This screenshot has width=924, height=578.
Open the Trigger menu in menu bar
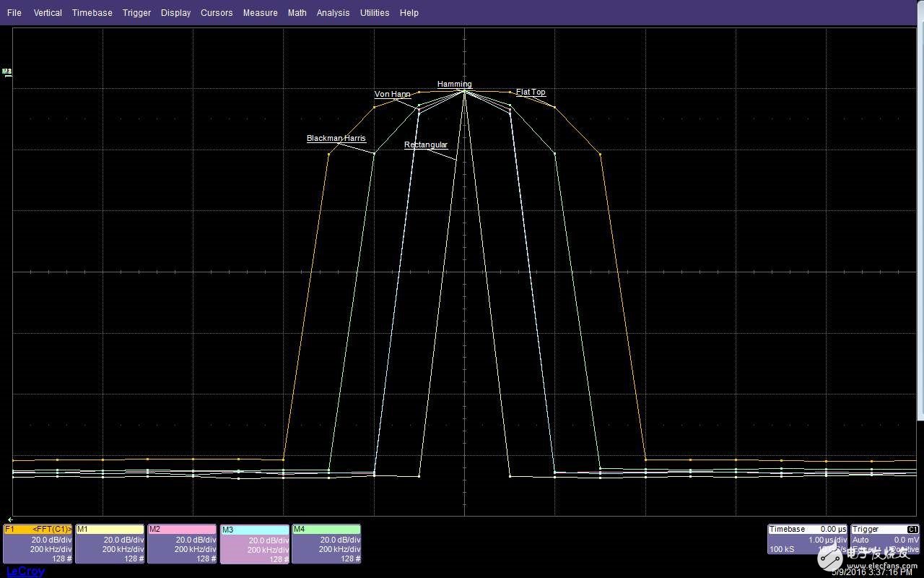[136, 13]
